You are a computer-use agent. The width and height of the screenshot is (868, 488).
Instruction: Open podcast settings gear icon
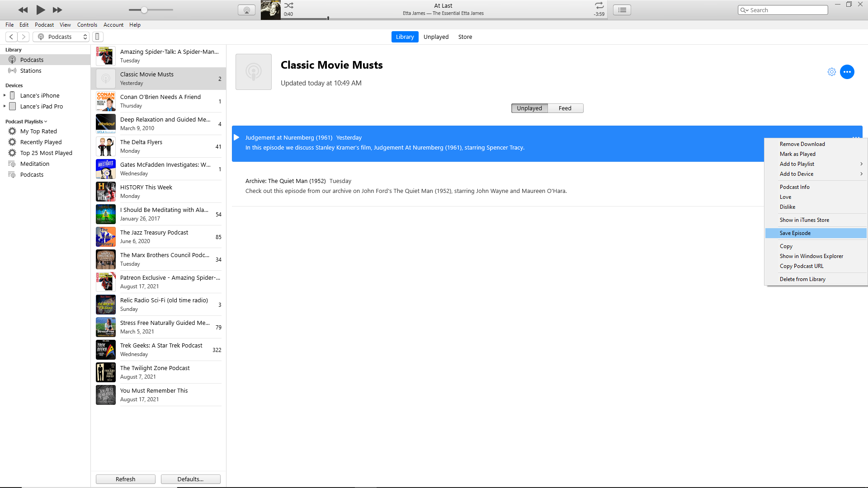832,72
